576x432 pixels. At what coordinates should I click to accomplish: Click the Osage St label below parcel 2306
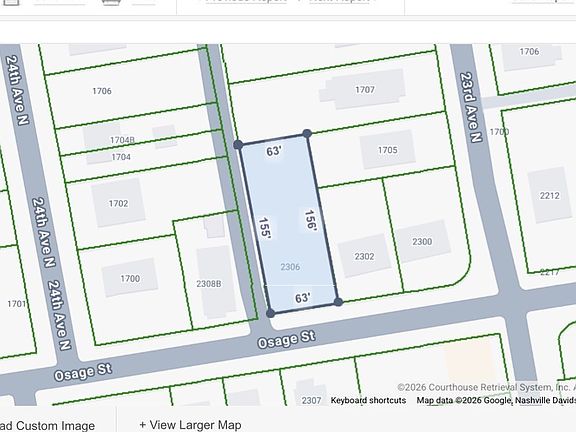coord(287,339)
